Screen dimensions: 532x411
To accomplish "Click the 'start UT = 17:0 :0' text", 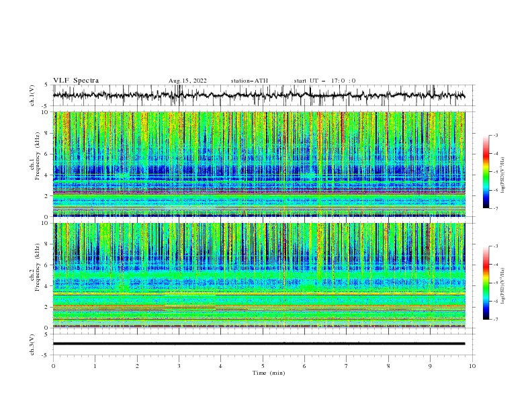I will tap(324, 81).
